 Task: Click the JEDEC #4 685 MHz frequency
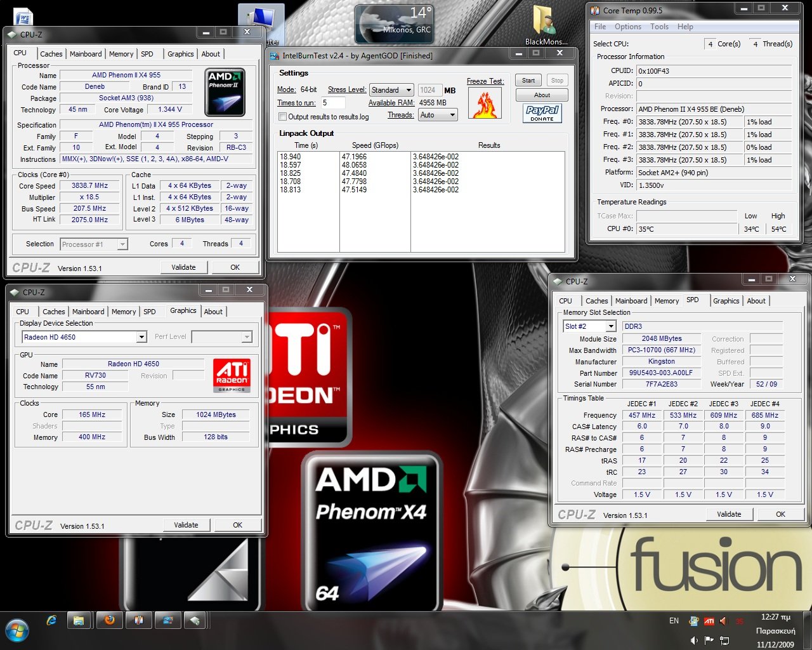point(765,415)
